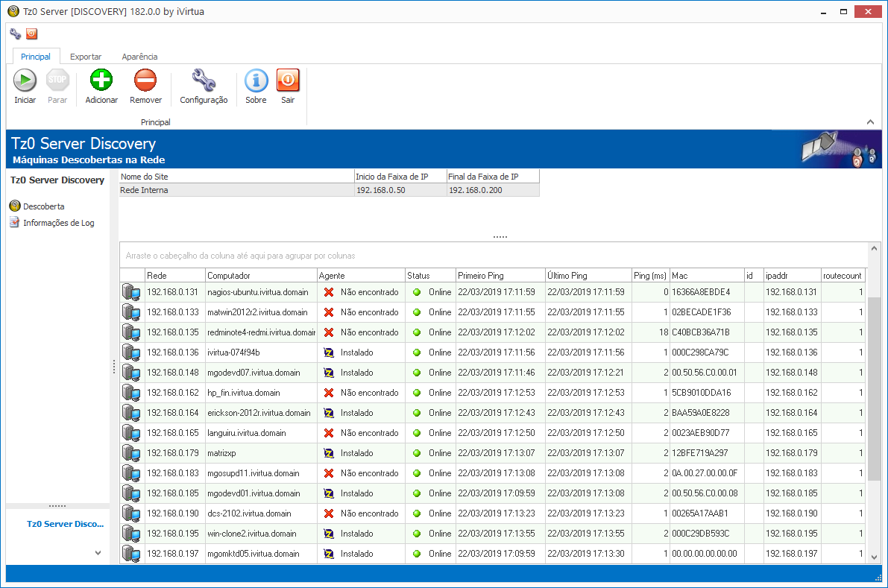Click the Remover red minus icon
Viewport: 888px width, 588px height.
(x=145, y=80)
